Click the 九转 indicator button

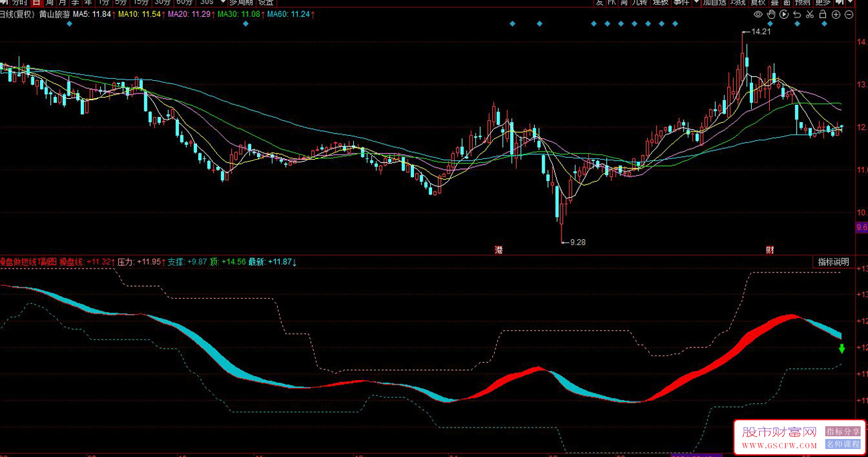(639, 3)
